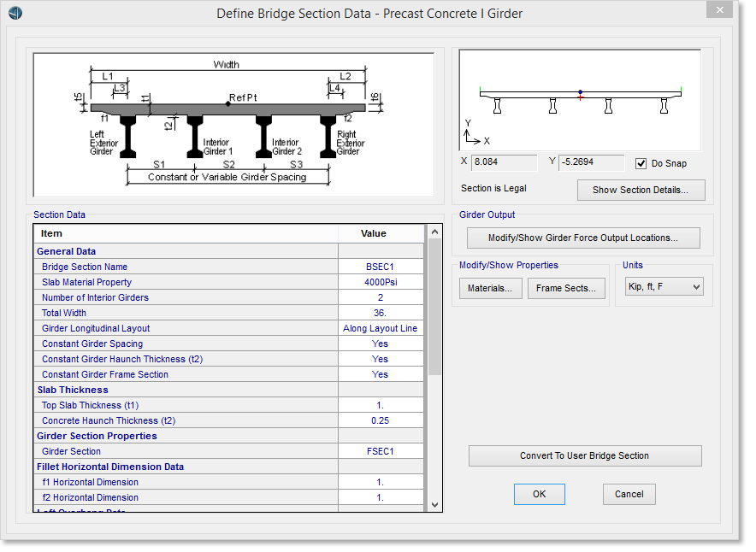756x552 pixels.
Task: Click the Section is Legal status text
Action: (493, 188)
